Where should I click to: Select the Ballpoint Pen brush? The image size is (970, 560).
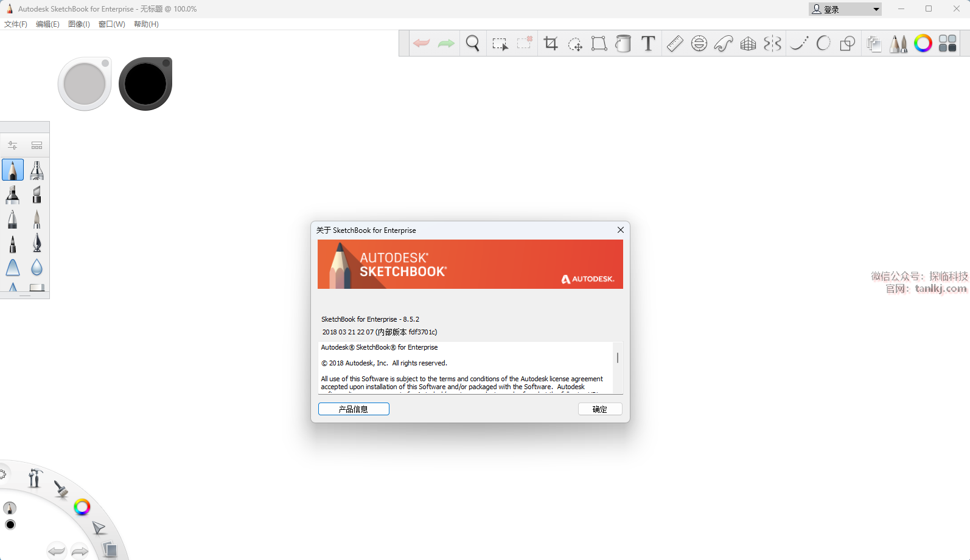tap(13, 219)
